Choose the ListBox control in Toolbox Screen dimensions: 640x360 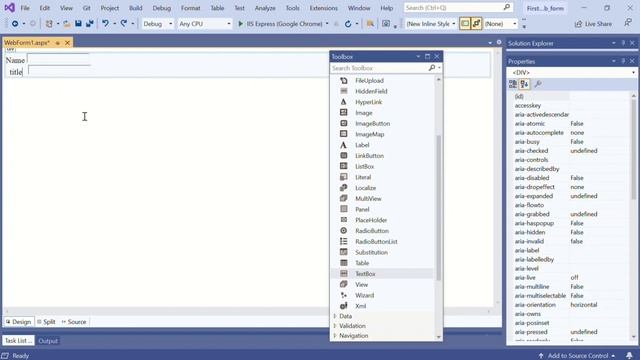click(364, 167)
